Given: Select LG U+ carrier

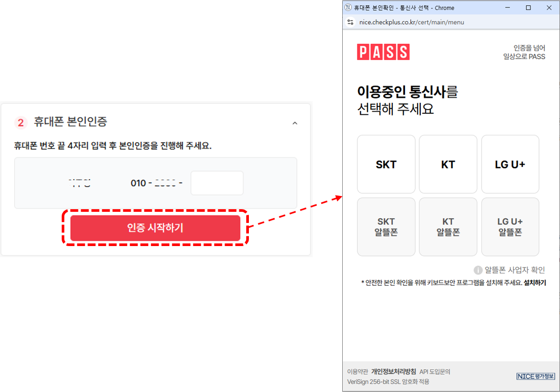Looking at the screenshot, I should (x=510, y=164).
